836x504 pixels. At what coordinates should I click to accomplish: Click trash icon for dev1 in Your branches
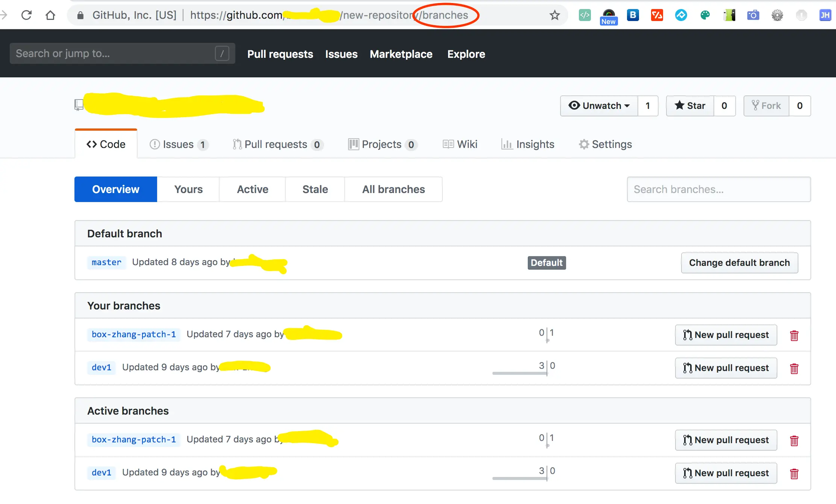[794, 368]
